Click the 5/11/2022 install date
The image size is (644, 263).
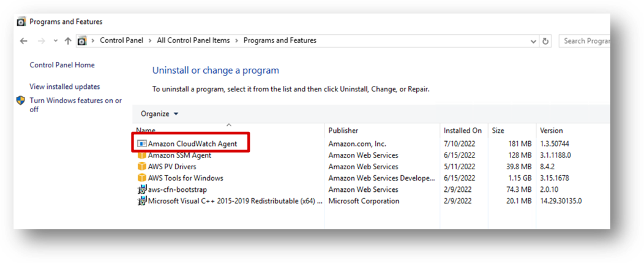point(459,167)
